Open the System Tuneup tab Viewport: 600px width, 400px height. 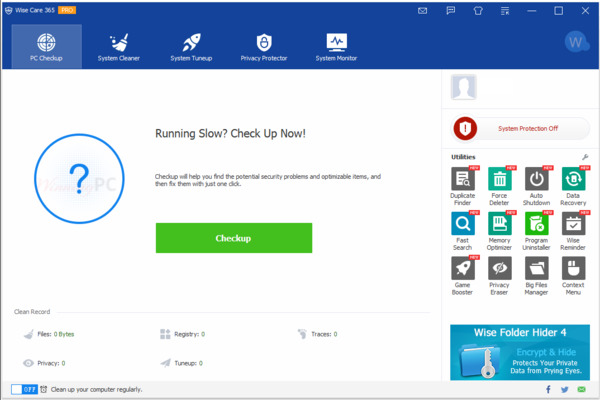click(191, 47)
